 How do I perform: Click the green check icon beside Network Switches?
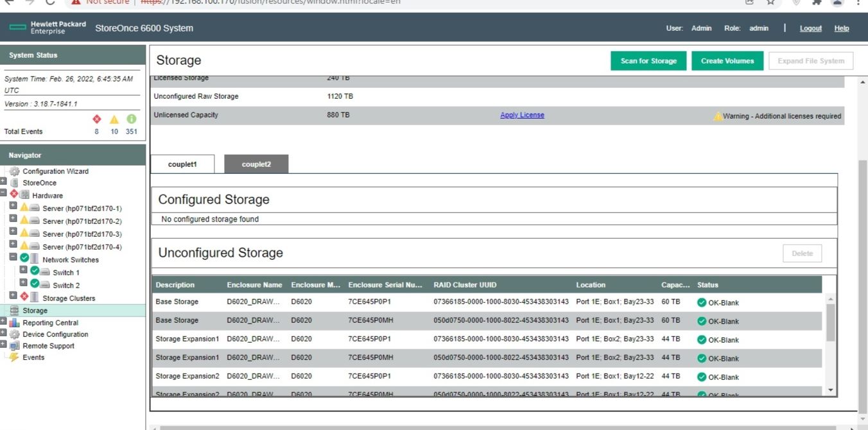24,258
